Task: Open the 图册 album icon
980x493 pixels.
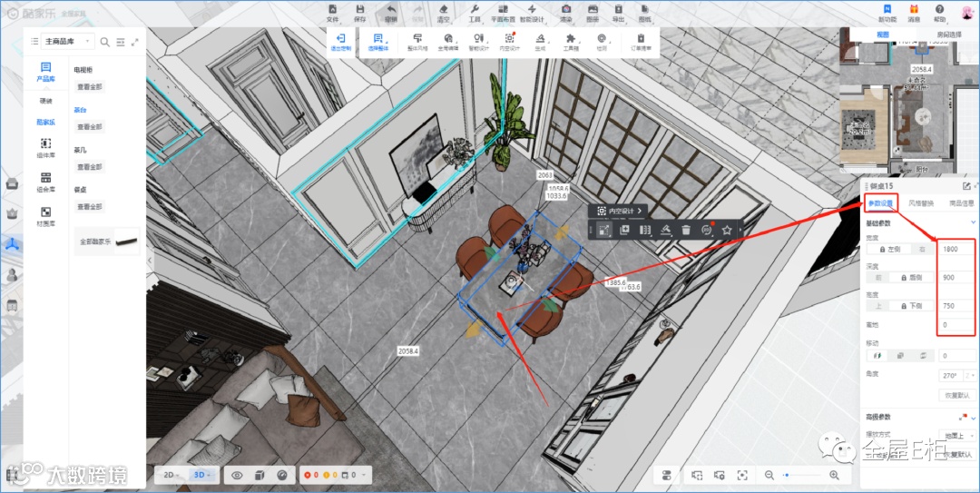Action: pyautogui.click(x=593, y=9)
